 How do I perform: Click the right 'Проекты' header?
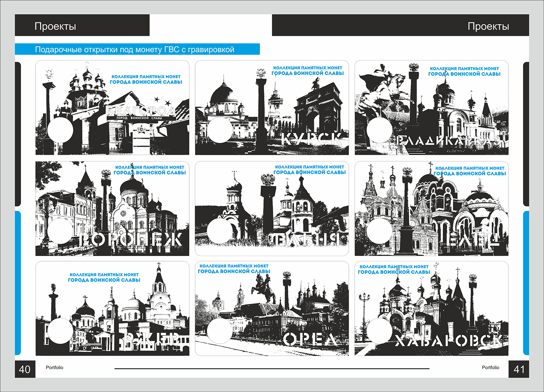click(x=488, y=26)
